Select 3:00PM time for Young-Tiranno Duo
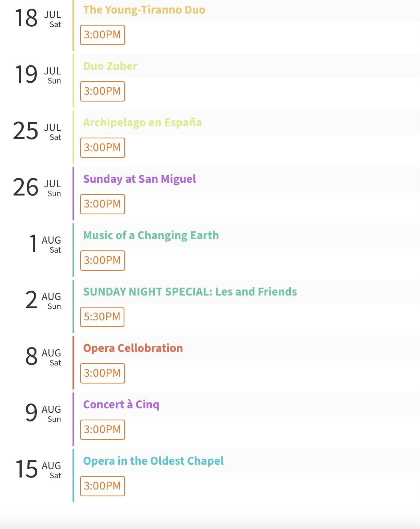420x529 pixels. click(103, 35)
